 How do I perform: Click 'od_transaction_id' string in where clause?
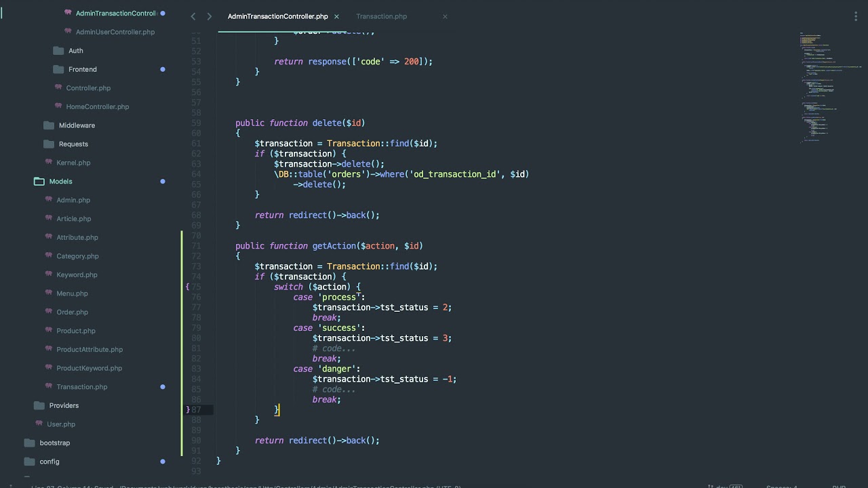(x=454, y=174)
